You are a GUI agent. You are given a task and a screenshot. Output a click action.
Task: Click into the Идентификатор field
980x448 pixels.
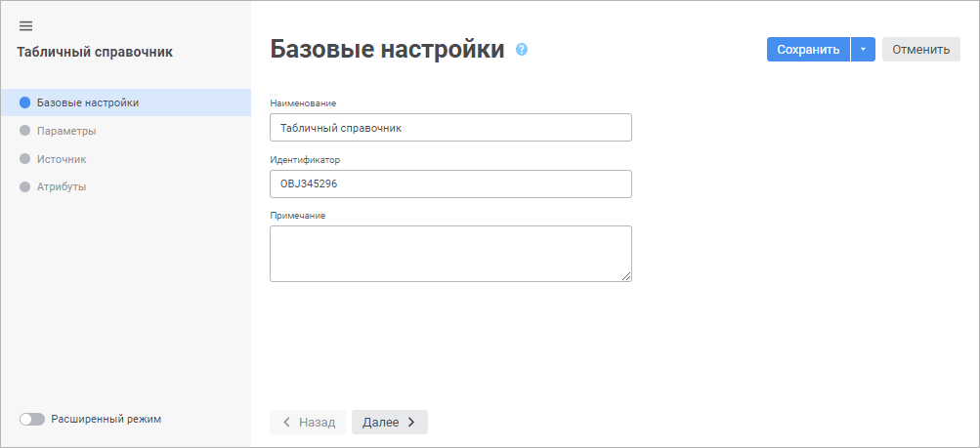(x=450, y=184)
